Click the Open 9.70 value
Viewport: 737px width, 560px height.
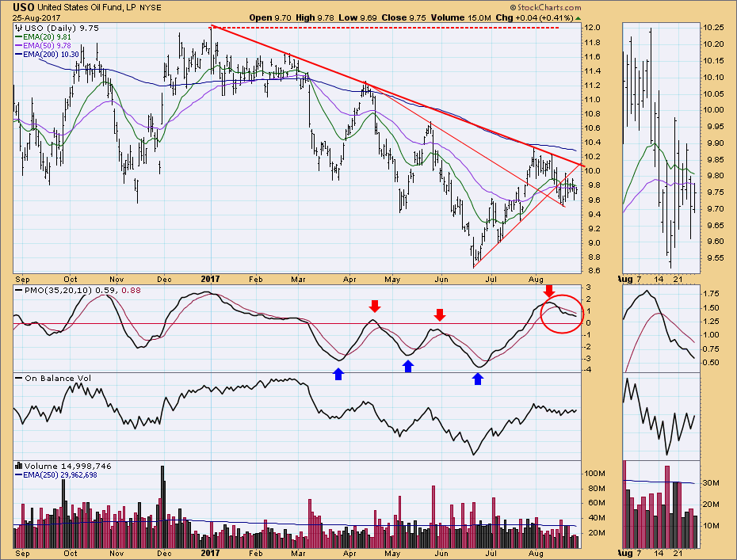270,18
